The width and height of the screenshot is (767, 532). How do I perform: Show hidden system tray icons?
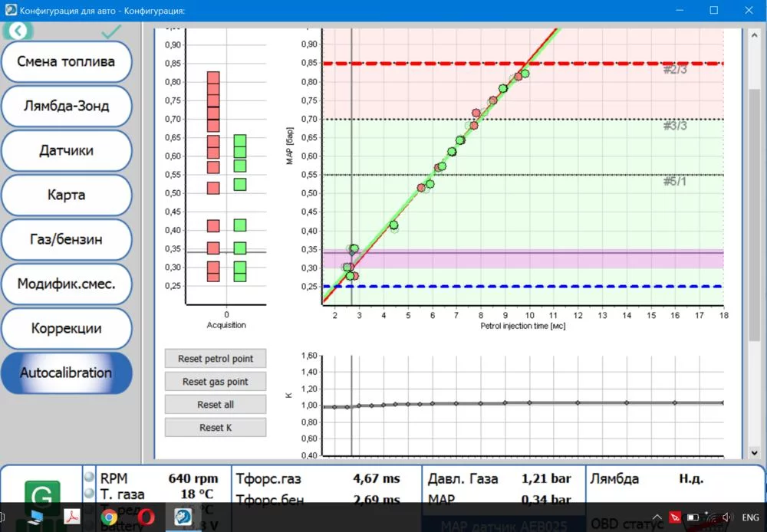pyautogui.click(x=657, y=517)
